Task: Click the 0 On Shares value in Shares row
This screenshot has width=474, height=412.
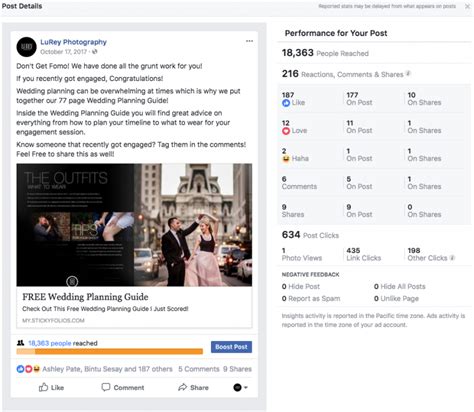Action: point(424,211)
